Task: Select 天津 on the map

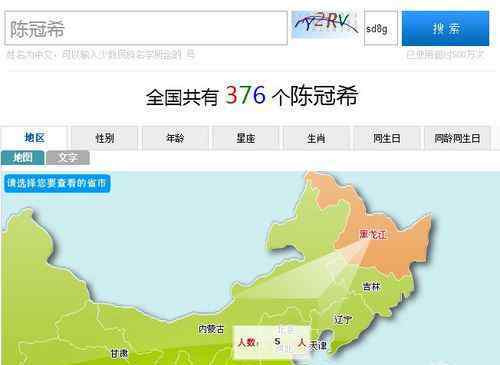Action: coord(318,346)
